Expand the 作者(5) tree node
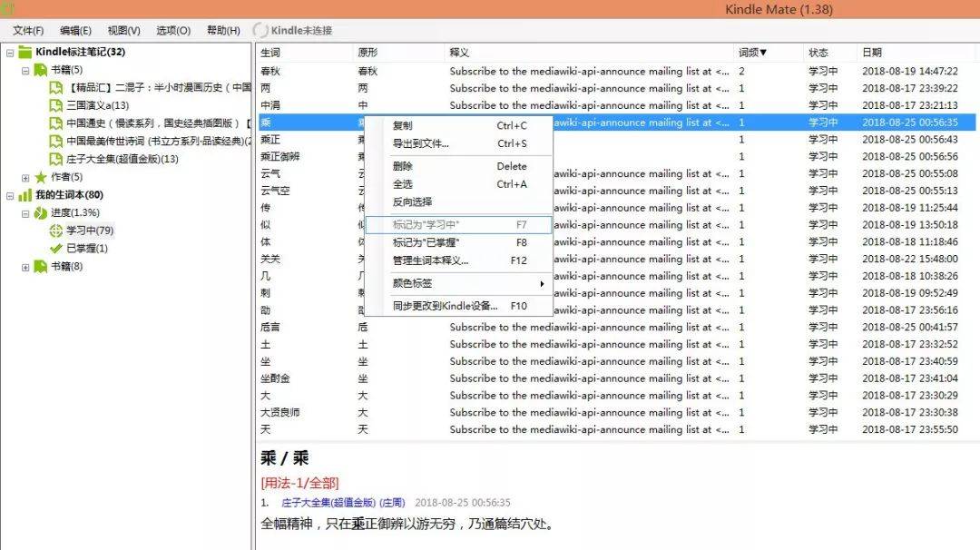 [25, 178]
